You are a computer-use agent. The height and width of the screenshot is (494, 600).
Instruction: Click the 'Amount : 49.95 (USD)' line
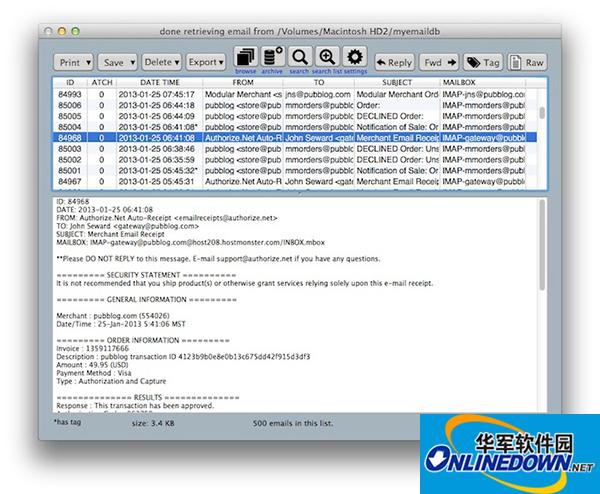click(92, 365)
